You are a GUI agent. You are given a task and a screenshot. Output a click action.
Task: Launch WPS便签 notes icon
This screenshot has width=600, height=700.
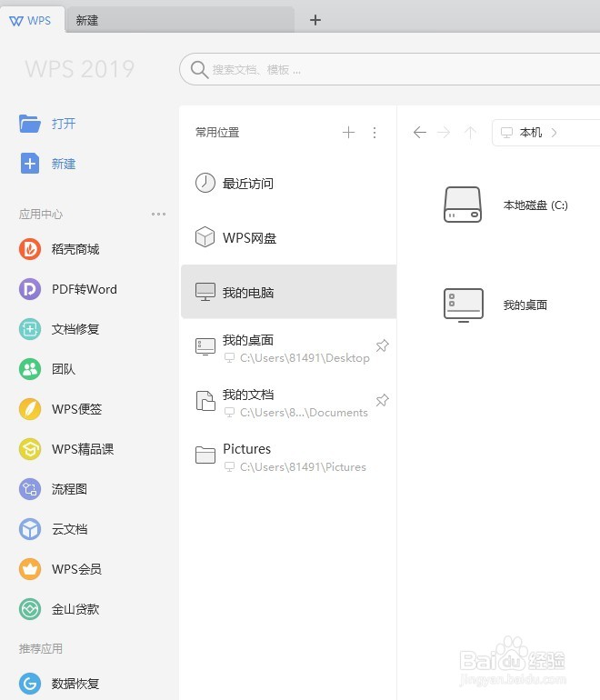click(x=30, y=409)
